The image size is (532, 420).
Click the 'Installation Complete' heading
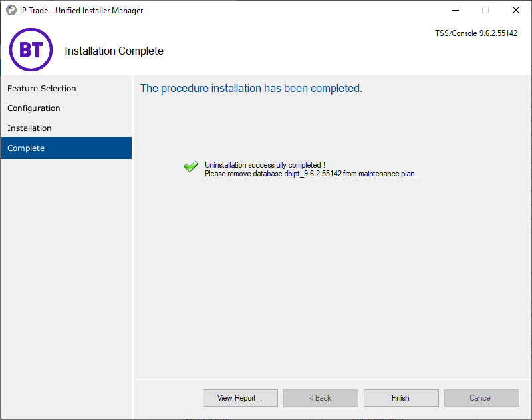(114, 51)
